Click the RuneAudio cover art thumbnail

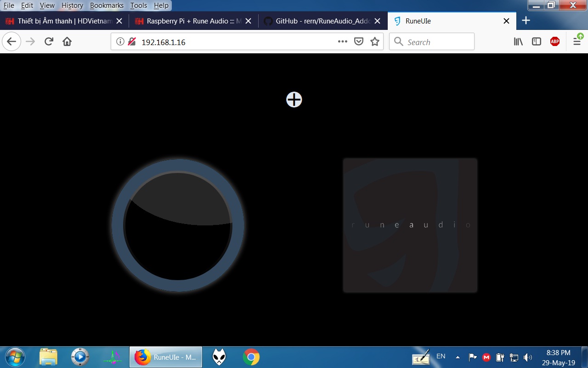pyautogui.click(x=410, y=225)
